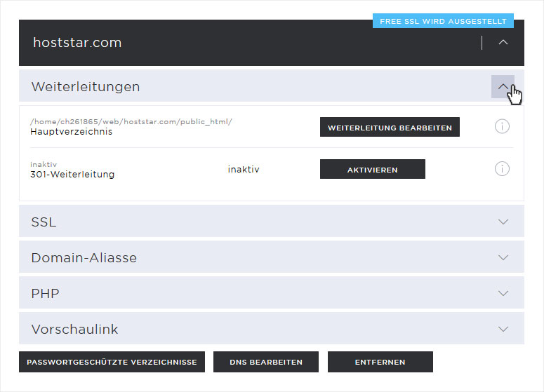The image size is (544, 392).
Task: Show info for 301-Weiterleitung row
Action: click(x=502, y=169)
